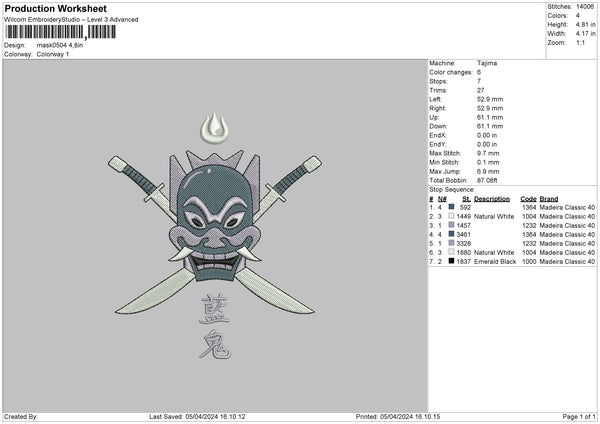The image size is (600, 424).
Task: Click 'Wilcom EmbroideryStudio – Level 3 Advanced' text
Action: (71, 20)
